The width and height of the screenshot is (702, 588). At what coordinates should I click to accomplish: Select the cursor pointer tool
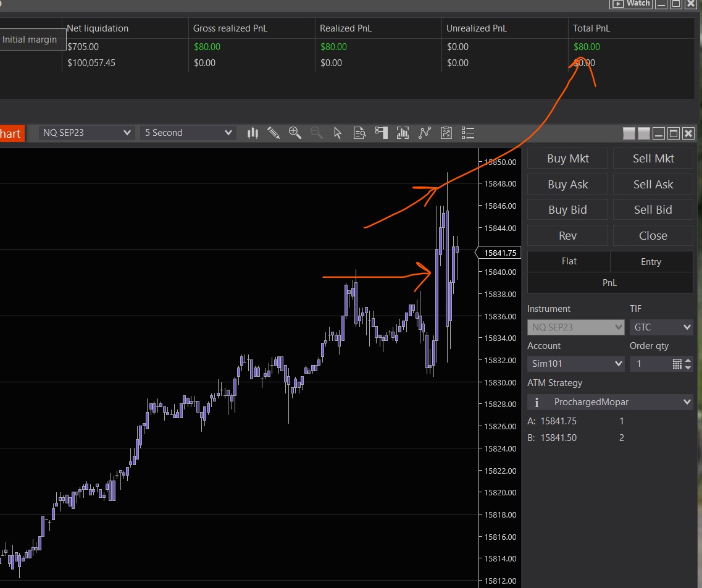[x=338, y=133]
